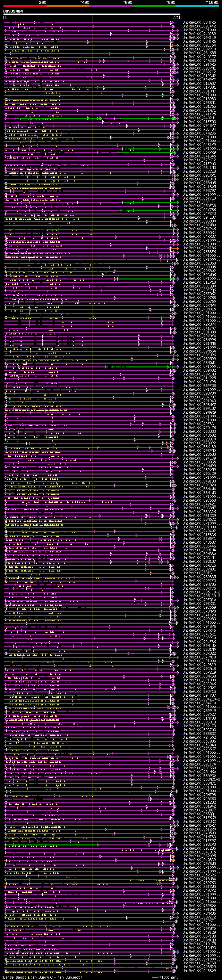Viewport: 222px width, 980px height.
Task: Select hit label UniRef100_C1EA37
Action: click(x=199, y=84)
